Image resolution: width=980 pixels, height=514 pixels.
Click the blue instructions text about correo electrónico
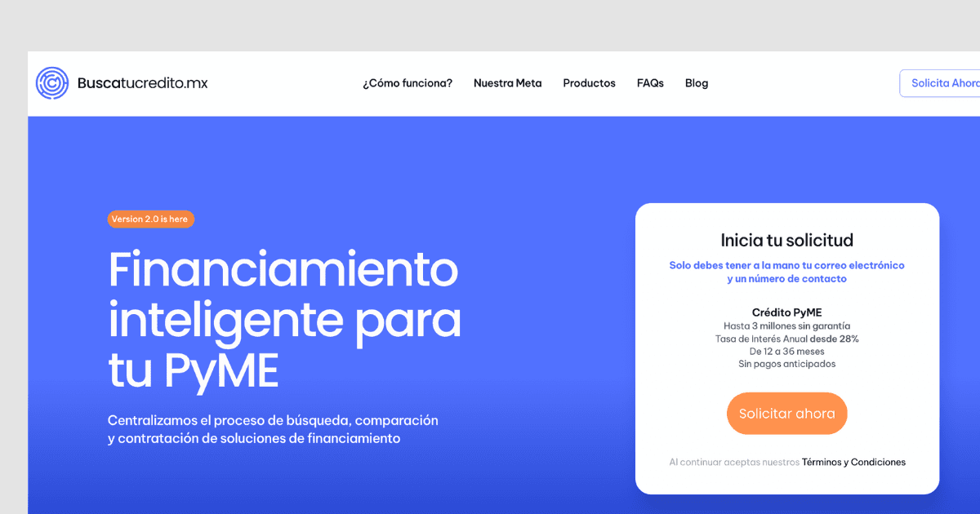(786, 271)
